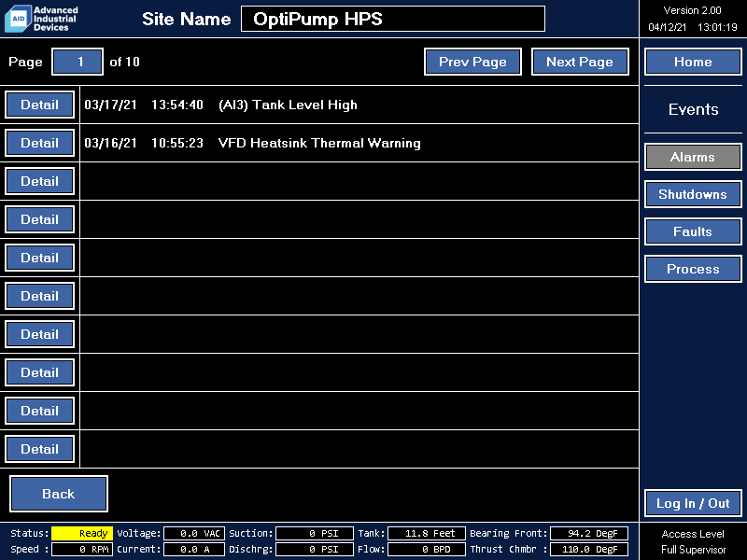Click the page number input box
The height and width of the screenshot is (560, 747).
pyautogui.click(x=78, y=62)
